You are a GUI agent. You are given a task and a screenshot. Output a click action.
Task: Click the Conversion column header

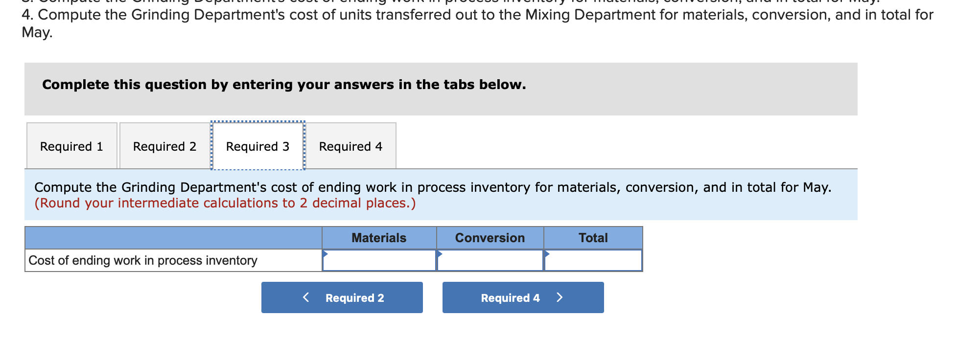pyautogui.click(x=490, y=238)
